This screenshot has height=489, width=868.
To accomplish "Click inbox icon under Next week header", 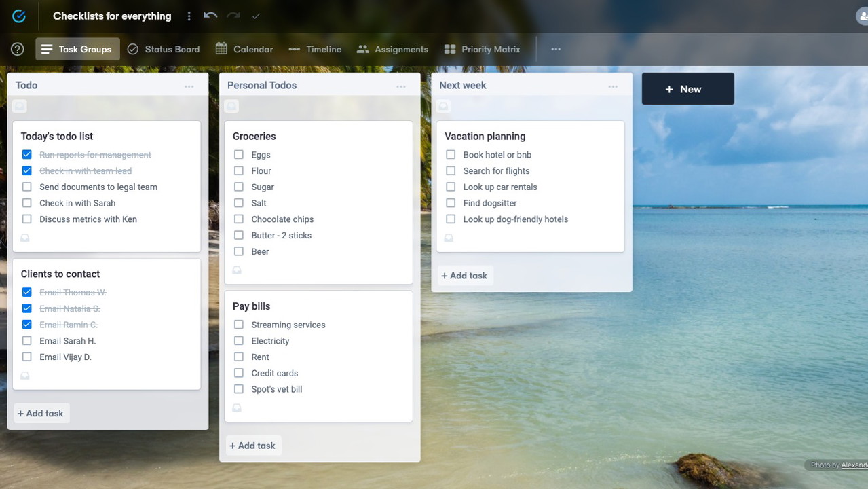I will pos(443,106).
